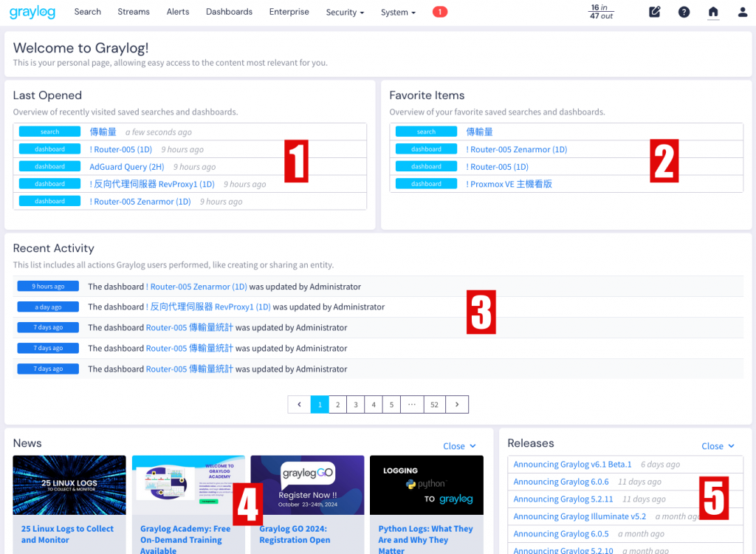
Task: Open ! Router-005 (1D) in Favorite Items
Action: point(497,167)
